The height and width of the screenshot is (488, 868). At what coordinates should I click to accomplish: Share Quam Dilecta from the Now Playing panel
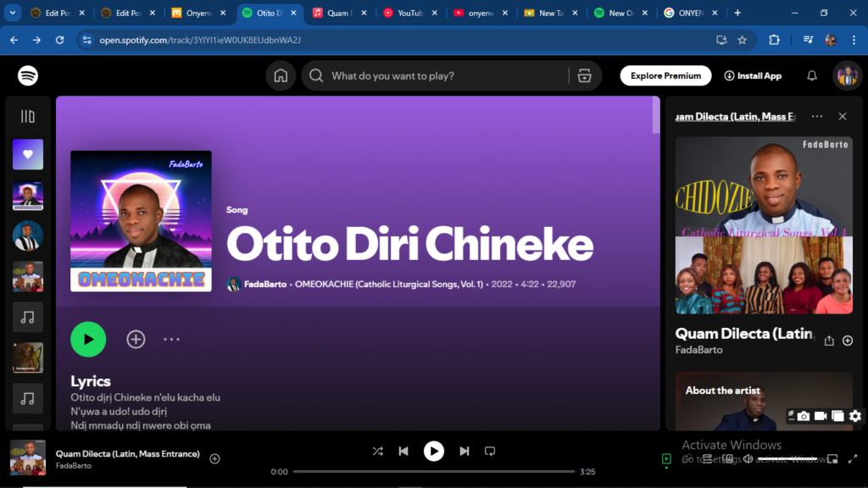tap(829, 341)
